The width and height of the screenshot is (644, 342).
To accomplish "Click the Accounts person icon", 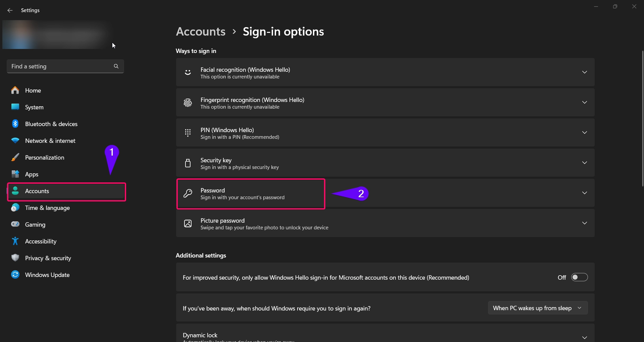I will (15, 191).
